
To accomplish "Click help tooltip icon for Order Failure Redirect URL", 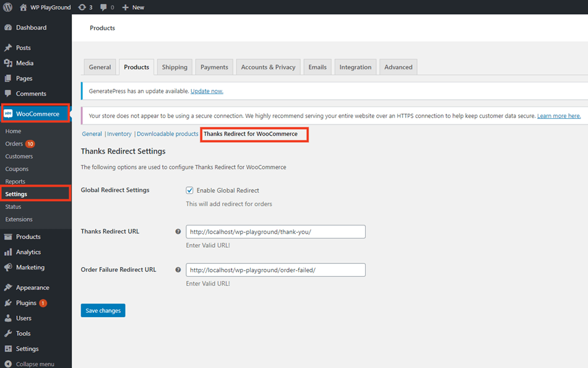I will pyautogui.click(x=178, y=269).
